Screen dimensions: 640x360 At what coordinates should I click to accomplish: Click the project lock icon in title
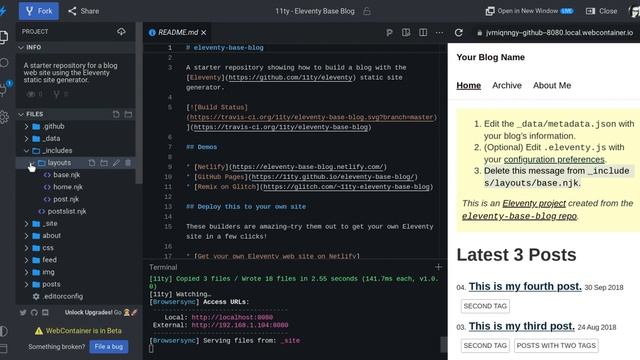(367, 11)
